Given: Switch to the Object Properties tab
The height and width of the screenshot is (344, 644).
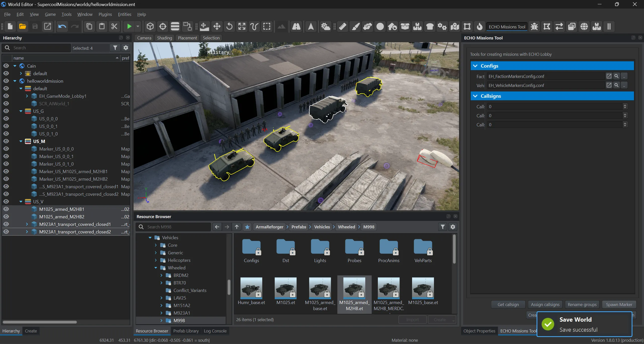Looking at the screenshot, I should (x=479, y=331).
